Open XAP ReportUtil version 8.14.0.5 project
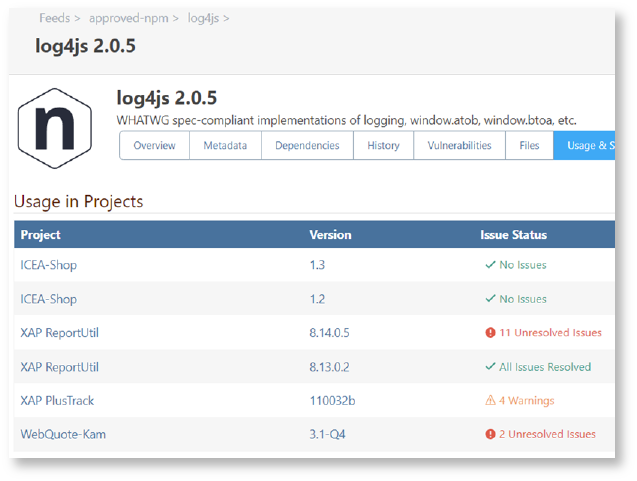The height and width of the screenshot is (481, 637). coord(60,333)
